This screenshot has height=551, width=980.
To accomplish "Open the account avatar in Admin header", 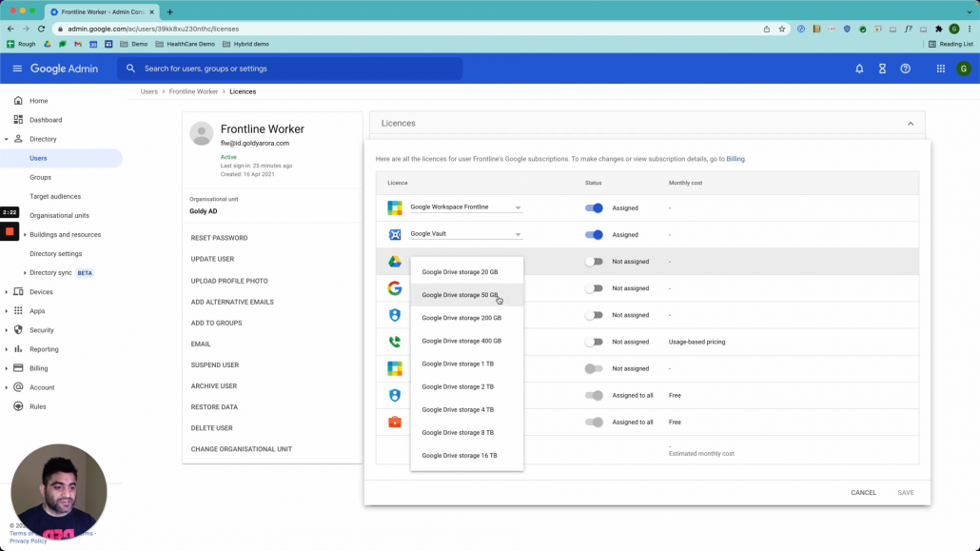I will click(963, 69).
